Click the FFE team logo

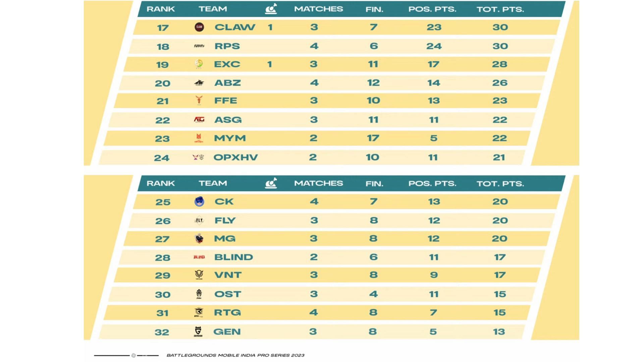point(199,100)
